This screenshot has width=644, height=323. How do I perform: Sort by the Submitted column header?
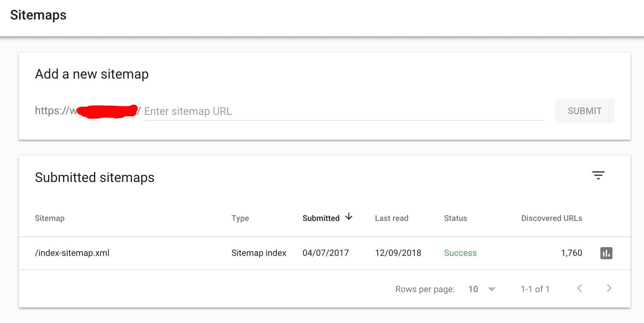pyautogui.click(x=321, y=218)
